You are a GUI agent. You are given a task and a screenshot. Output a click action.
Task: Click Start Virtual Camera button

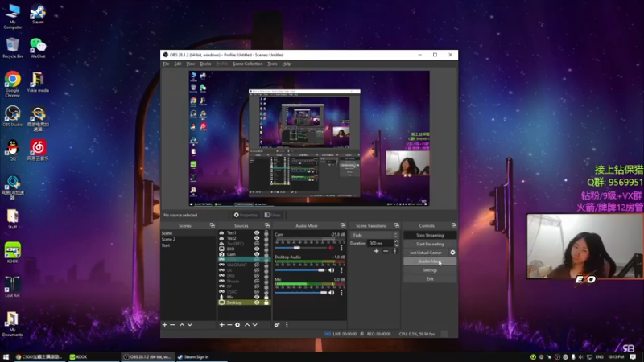pyautogui.click(x=426, y=253)
